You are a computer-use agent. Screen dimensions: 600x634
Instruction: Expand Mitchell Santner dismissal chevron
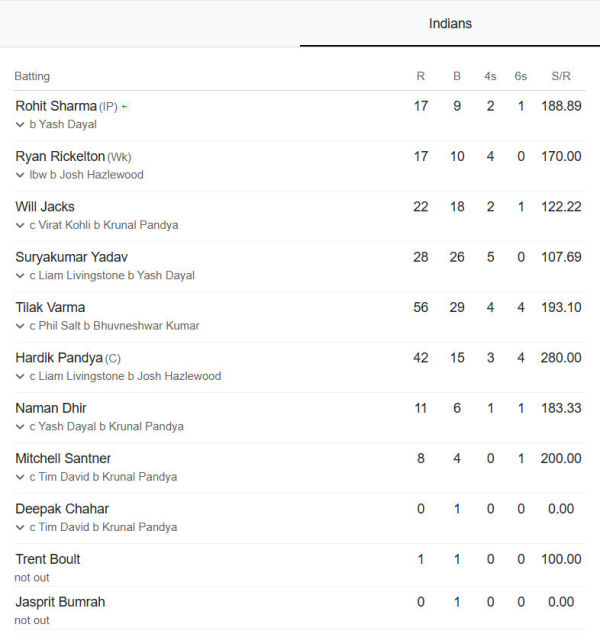[20, 477]
